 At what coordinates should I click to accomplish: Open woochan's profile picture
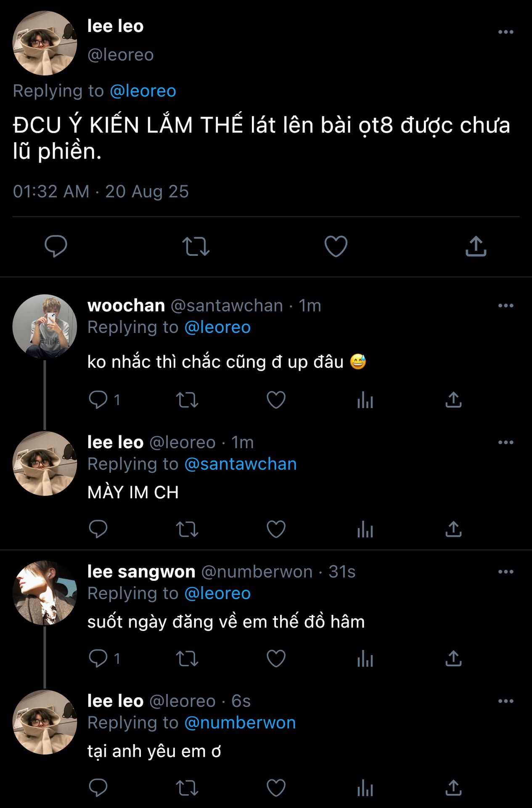(x=45, y=326)
